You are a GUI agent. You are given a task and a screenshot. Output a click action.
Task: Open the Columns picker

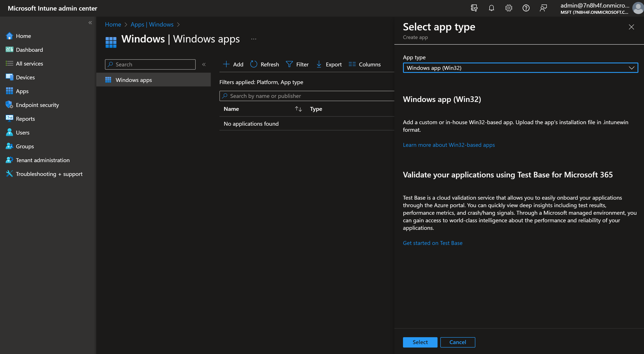364,64
